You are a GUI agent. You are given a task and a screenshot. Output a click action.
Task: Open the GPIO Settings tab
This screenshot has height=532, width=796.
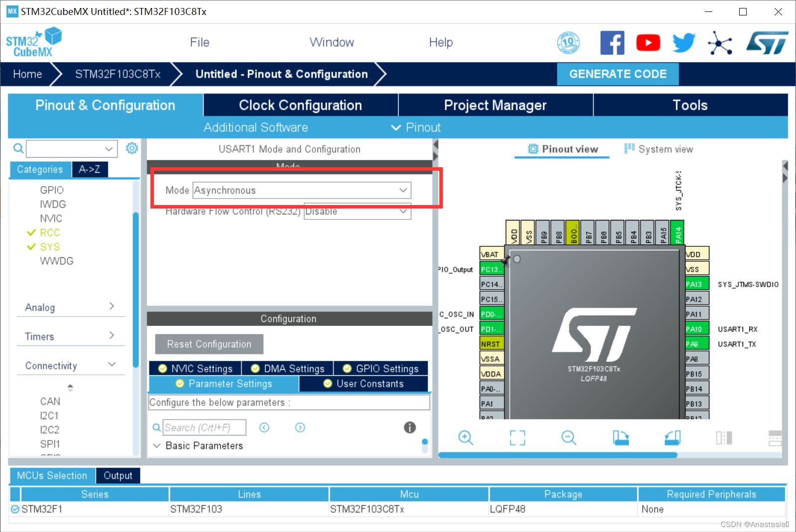[381, 368]
